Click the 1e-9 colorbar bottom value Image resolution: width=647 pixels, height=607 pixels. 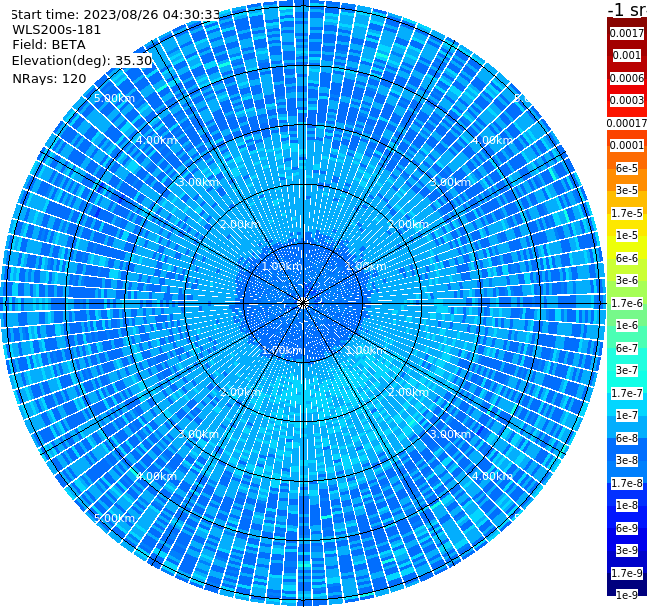pos(627,595)
